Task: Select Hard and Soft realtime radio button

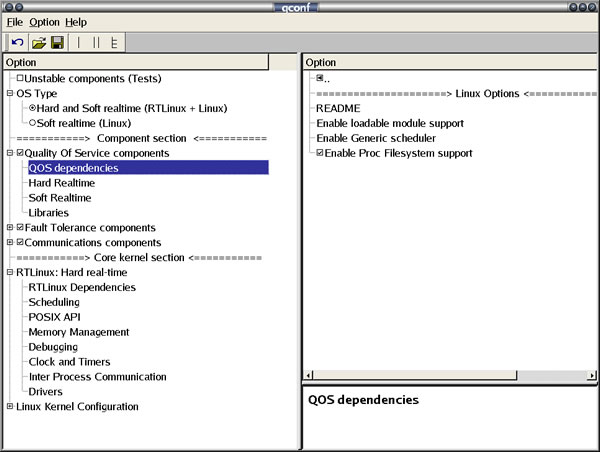Action: pyautogui.click(x=32, y=108)
